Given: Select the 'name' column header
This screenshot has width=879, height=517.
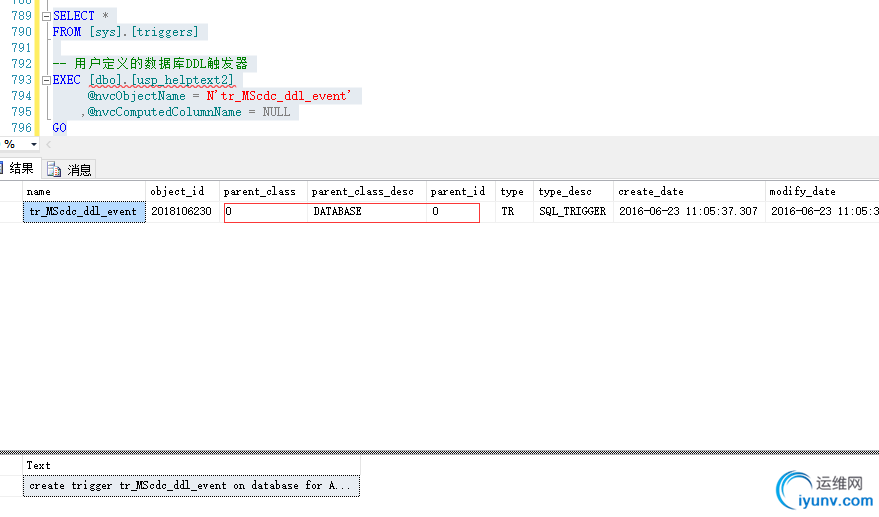Looking at the screenshot, I should tap(84, 192).
